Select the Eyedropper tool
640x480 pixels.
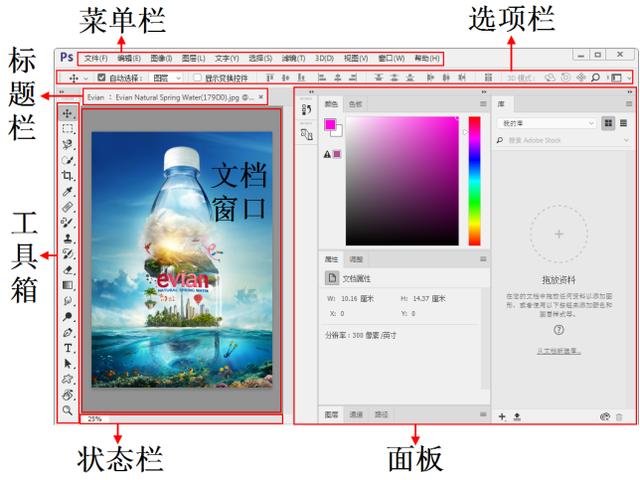pos(67,191)
